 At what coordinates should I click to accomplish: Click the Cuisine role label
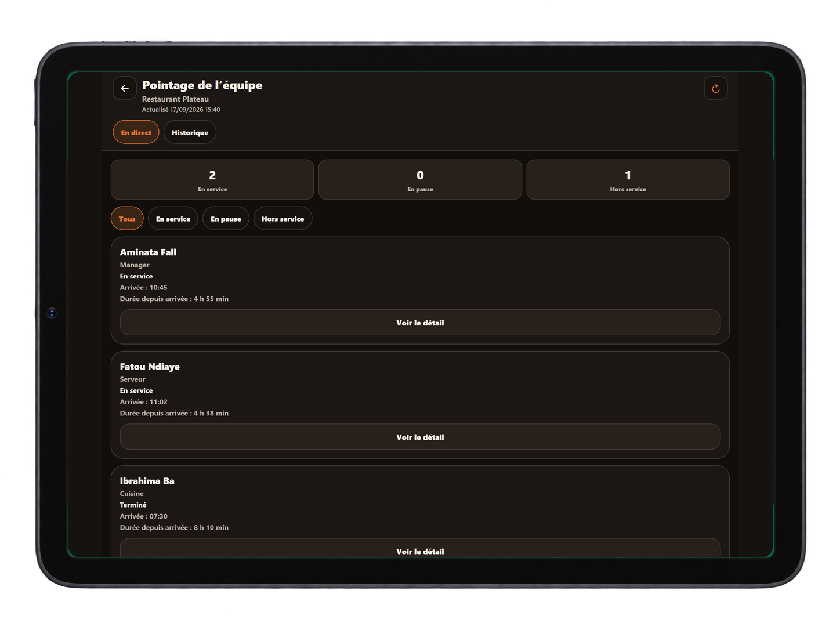click(132, 494)
